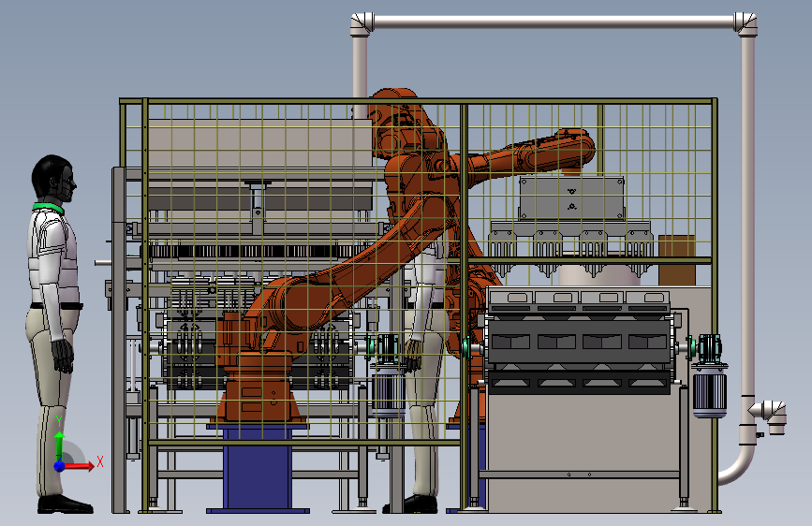Select the blue origin sphere of the triad
Image resolution: width=812 pixels, height=526 pixels.
60,465
